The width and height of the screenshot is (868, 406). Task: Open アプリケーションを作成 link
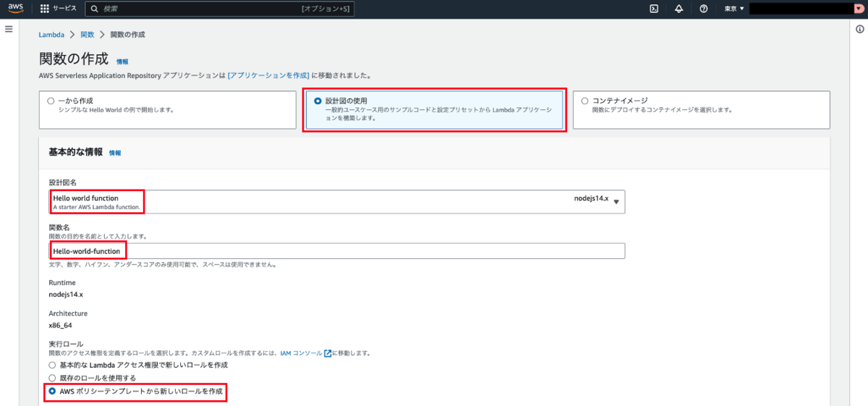(x=268, y=75)
